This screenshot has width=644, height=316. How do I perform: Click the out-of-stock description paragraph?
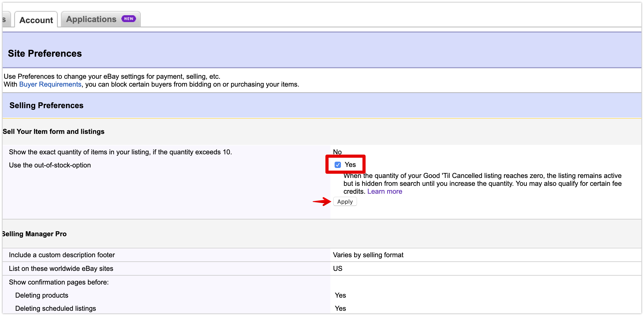482,183
